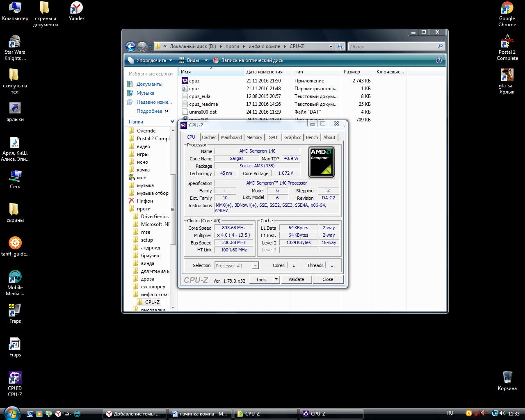Click the blue help icon in Explorer toolbar
The height and width of the screenshot is (420, 525).
(438, 60)
